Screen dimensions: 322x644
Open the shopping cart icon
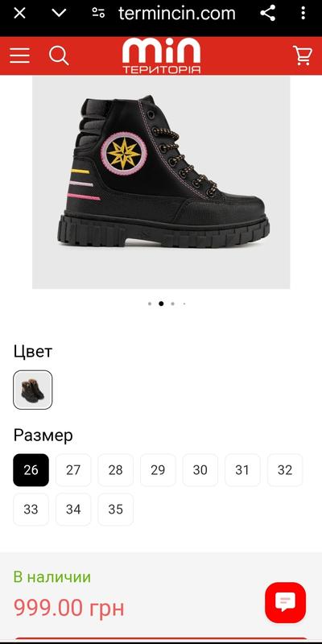tap(303, 55)
